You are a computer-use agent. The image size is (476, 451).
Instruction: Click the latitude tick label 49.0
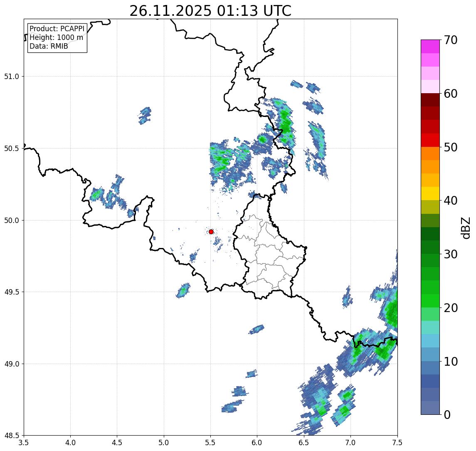pos(12,364)
